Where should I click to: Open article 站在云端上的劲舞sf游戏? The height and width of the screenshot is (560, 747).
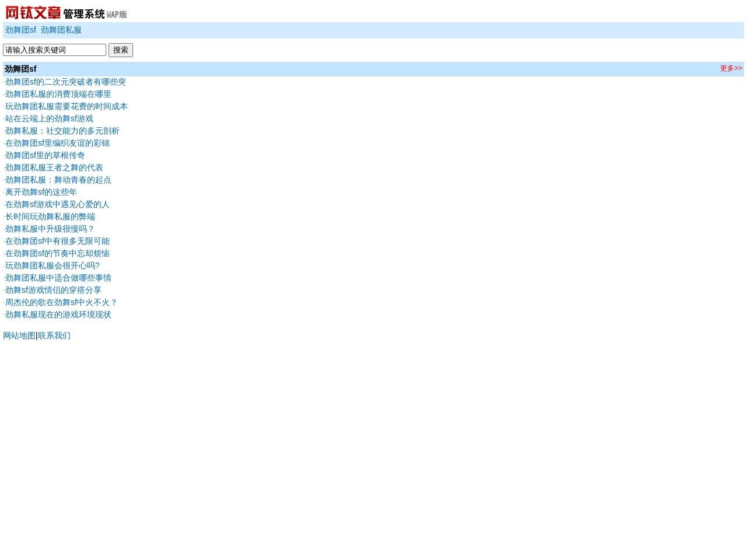point(49,119)
